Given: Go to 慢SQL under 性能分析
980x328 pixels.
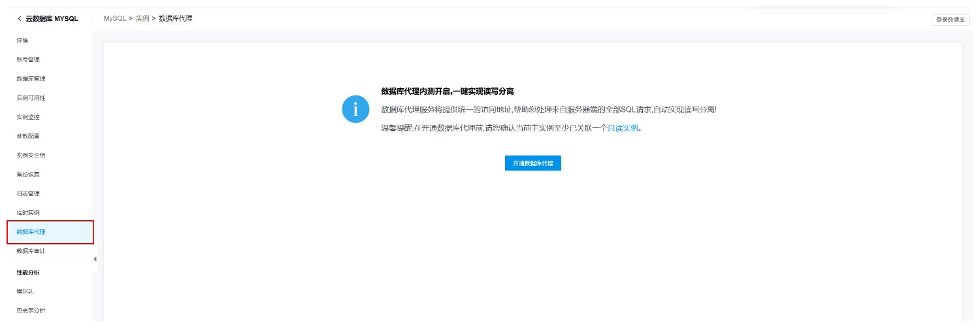Looking at the screenshot, I should point(25,291).
